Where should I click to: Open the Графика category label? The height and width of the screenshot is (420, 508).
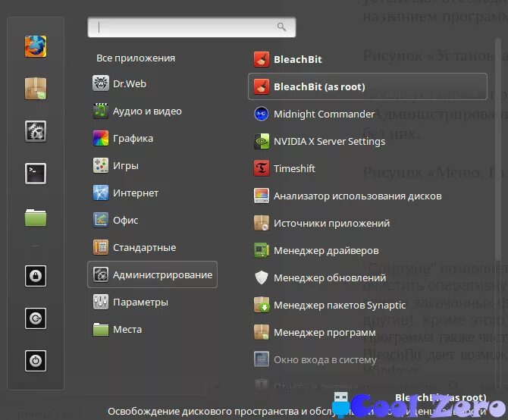(x=133, y=138)
